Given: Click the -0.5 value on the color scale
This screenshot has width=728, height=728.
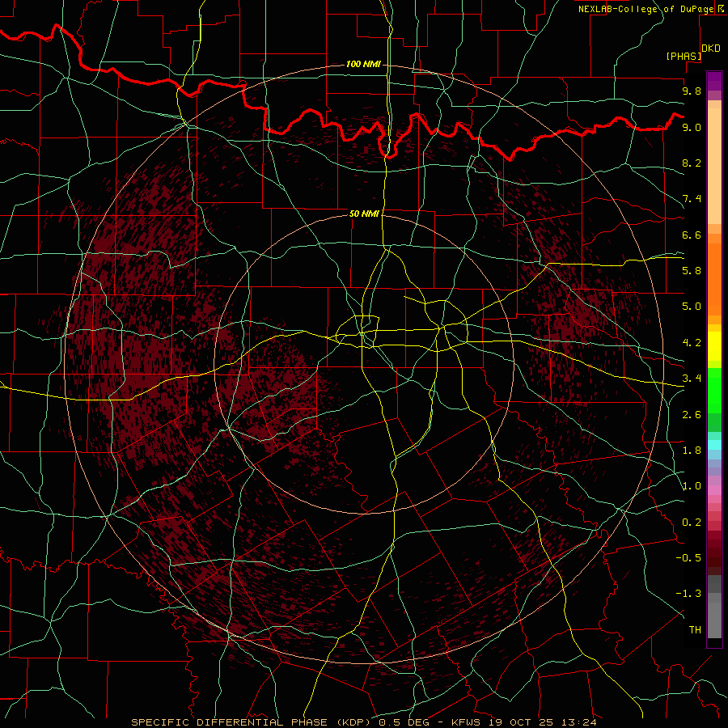Looking at the screenshot, I should [688, 558].
